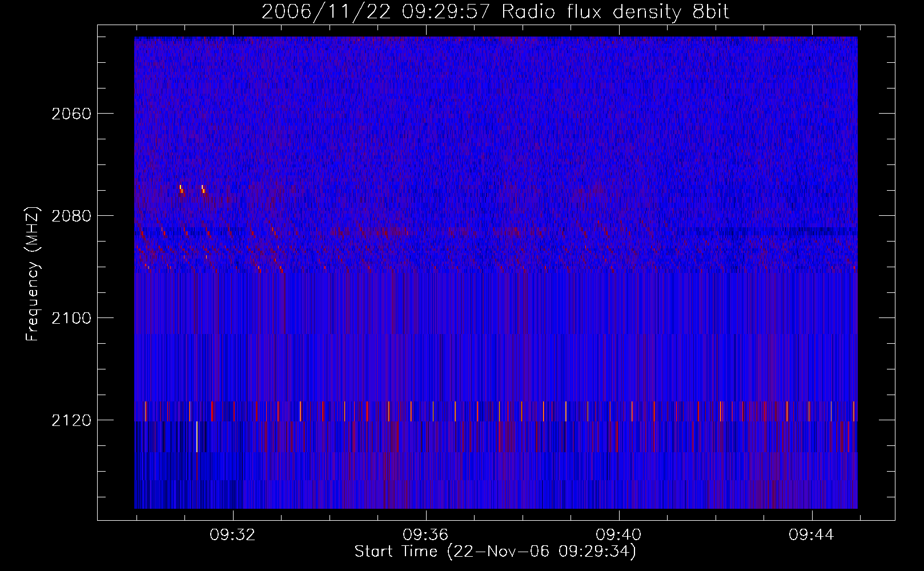Select the "2100" frequency tick label

pyautogui.click(x=71, y=318)
